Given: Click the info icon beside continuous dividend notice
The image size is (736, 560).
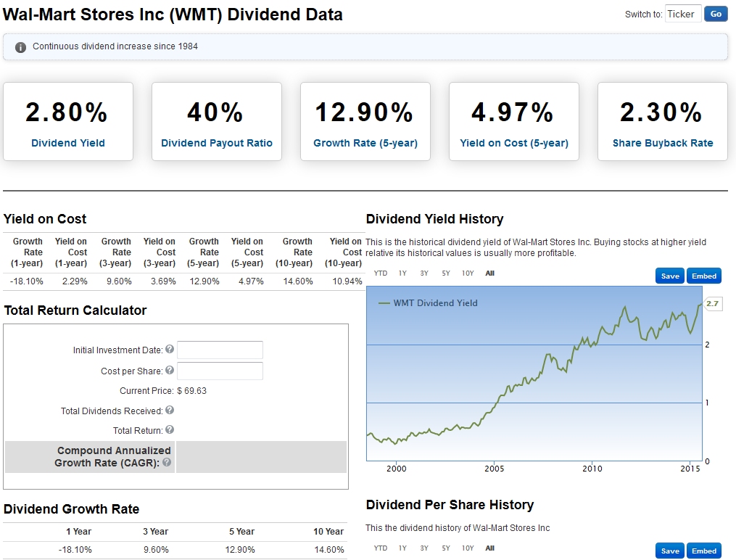Looking at the screenshot, I should tap(20, 47).
